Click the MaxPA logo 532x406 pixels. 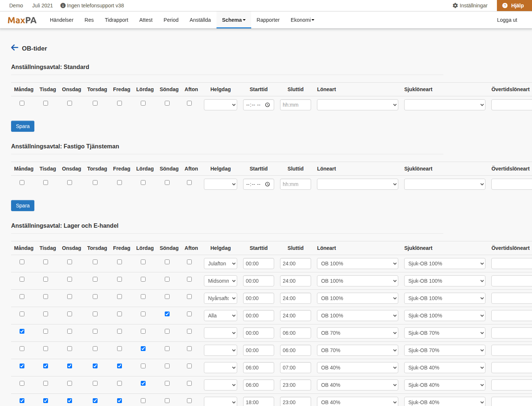[22, 20]
